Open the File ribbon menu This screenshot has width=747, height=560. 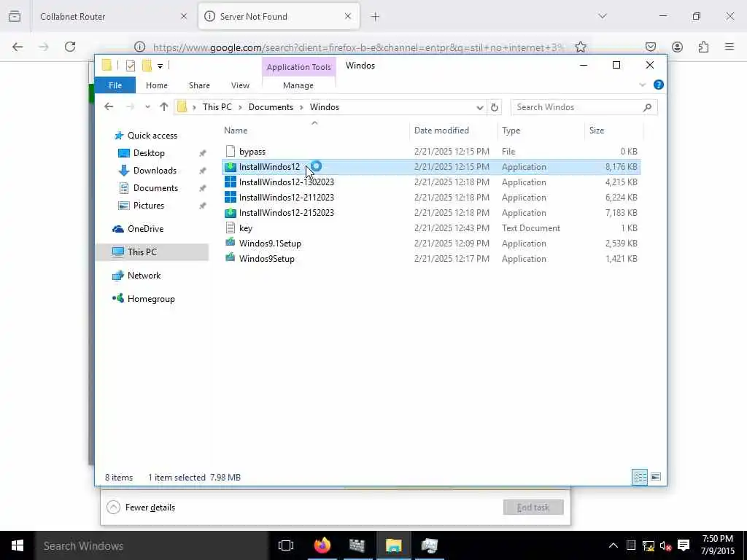click(x=115, y=85)
